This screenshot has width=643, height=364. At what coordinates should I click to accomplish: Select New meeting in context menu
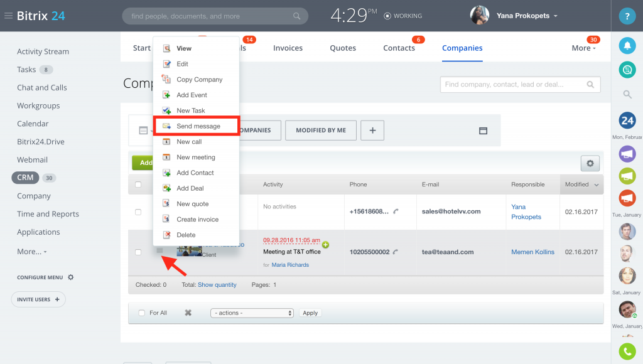click(196, 157)
